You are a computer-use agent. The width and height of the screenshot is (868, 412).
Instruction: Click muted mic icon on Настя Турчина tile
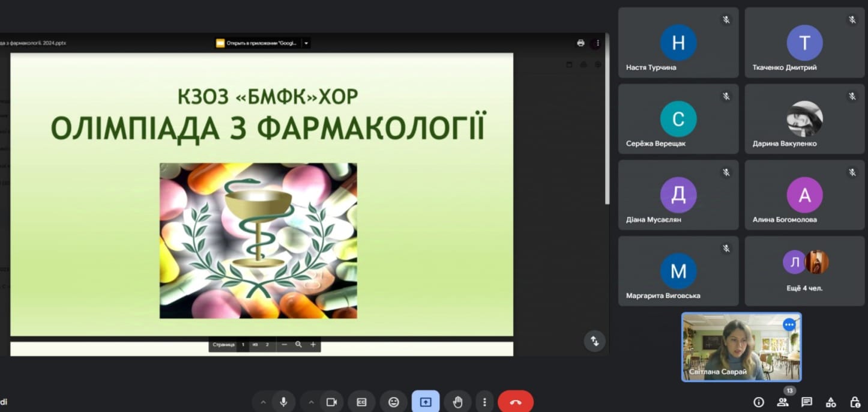coord(726,20)
